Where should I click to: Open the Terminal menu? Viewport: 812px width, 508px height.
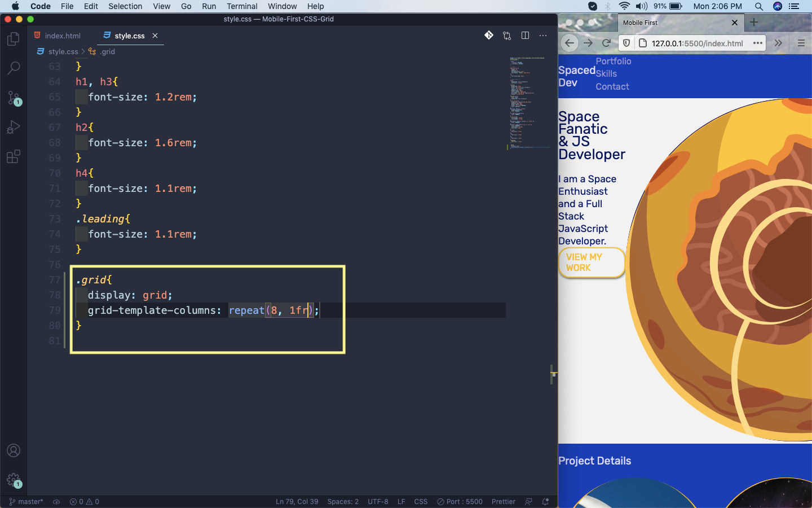(242, 6)
